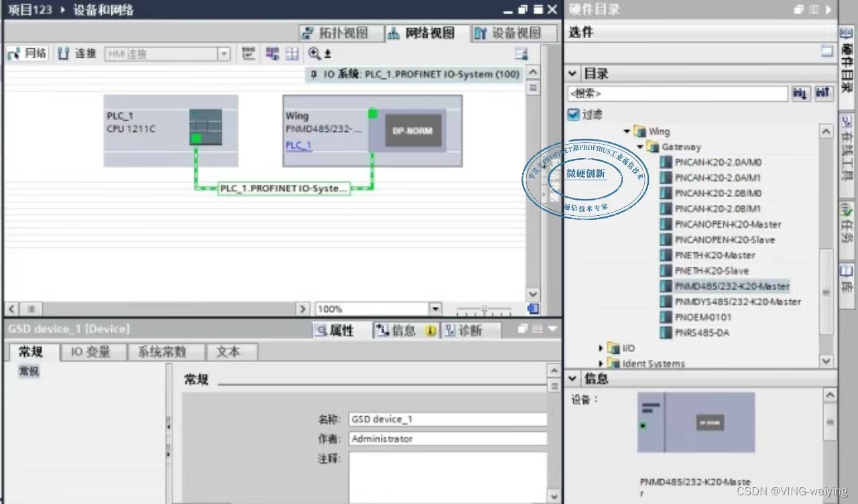Click the hardware catalog search field
The width and height of the screenshot is (858, 504).
coord(677,94)
